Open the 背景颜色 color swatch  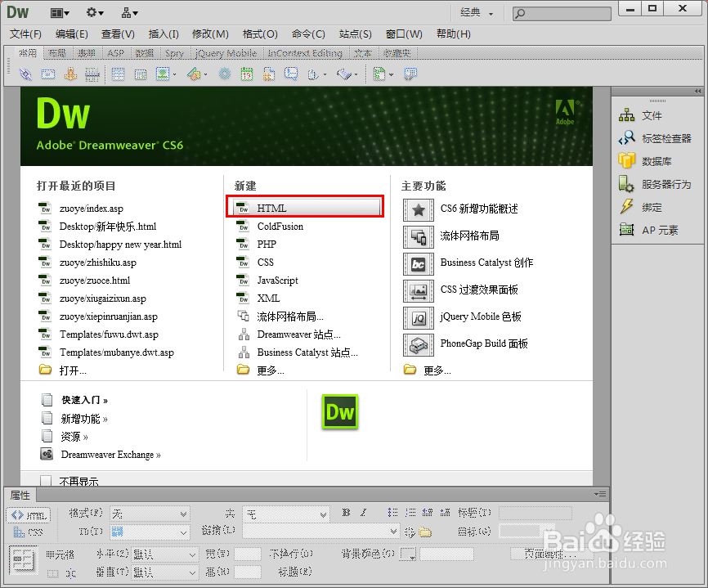[x=408, y=554]
